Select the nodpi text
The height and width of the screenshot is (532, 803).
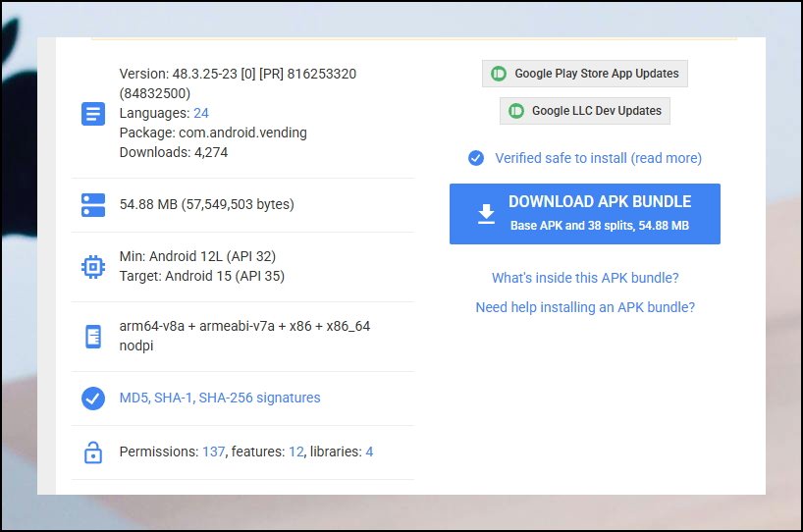pyautogui.click(x=136, y=346)
